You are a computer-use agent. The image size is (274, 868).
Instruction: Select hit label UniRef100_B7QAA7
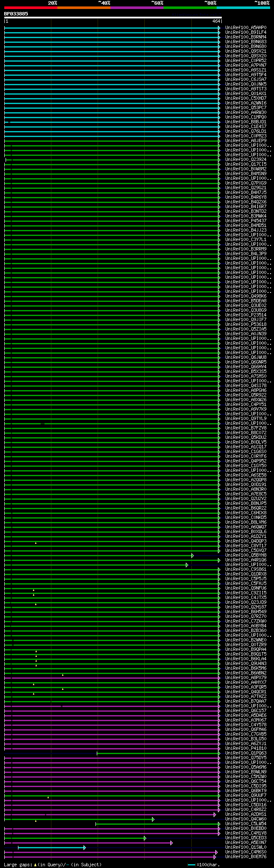[x=246, y=701]
